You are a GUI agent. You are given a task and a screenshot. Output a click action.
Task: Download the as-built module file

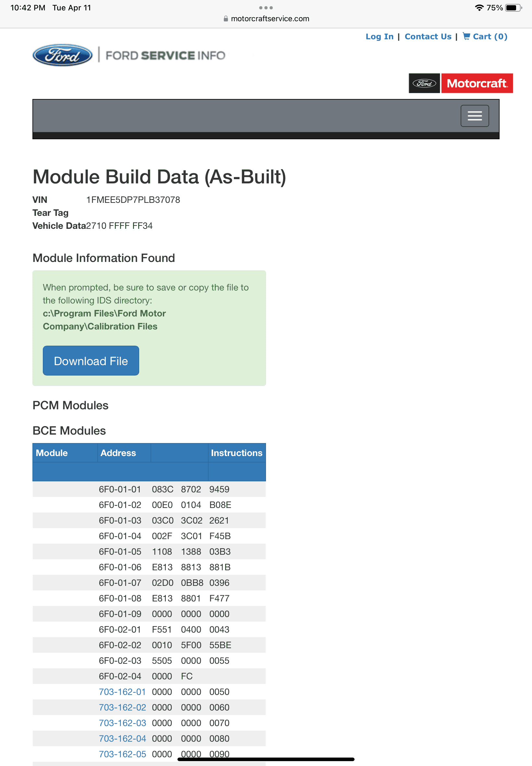[91, 361]
